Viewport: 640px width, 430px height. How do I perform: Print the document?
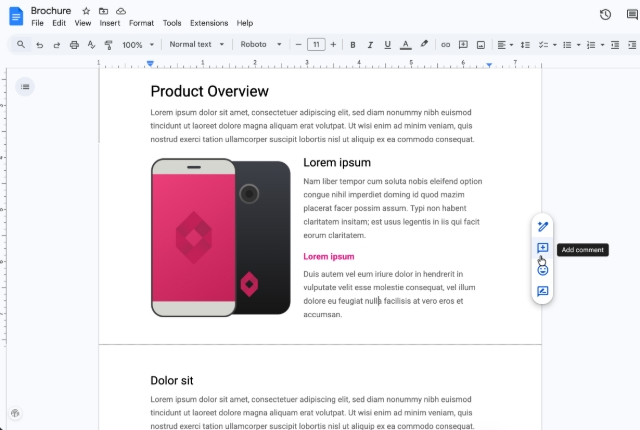pos(74,45)
